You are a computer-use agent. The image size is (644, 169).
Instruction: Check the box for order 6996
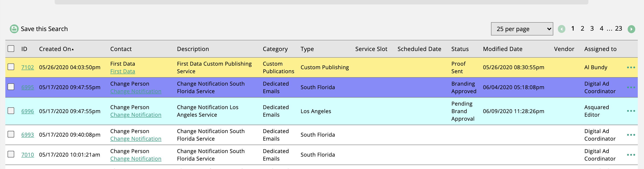pos(11,111)
